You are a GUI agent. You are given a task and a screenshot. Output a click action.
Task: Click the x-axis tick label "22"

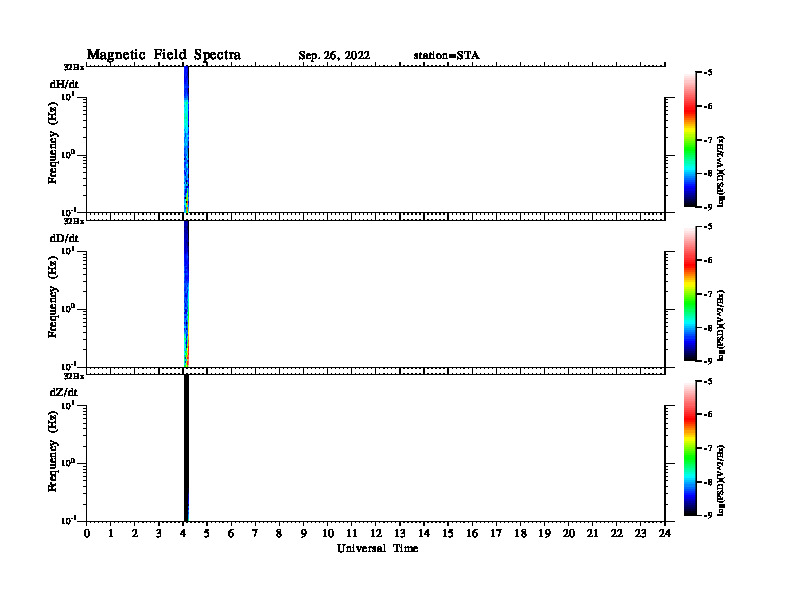coord(617,534)
